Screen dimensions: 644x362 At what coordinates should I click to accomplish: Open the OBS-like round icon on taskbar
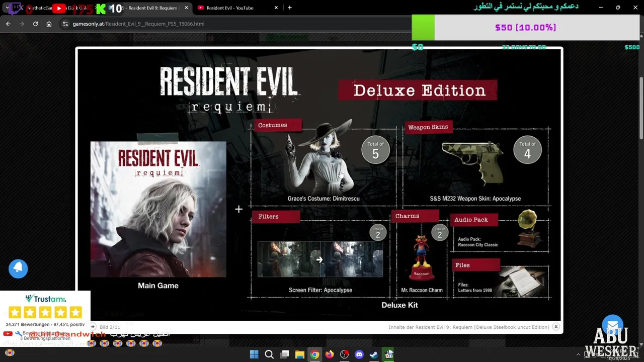tap(344, 354)
